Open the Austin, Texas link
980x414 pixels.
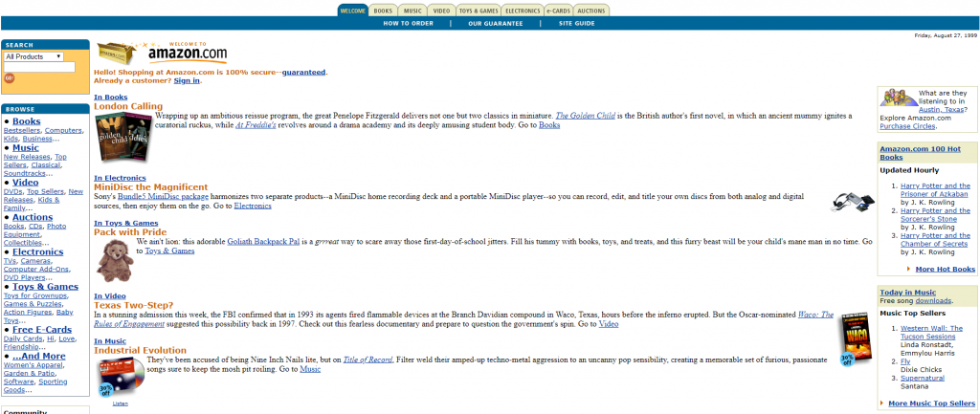[943, 109]
